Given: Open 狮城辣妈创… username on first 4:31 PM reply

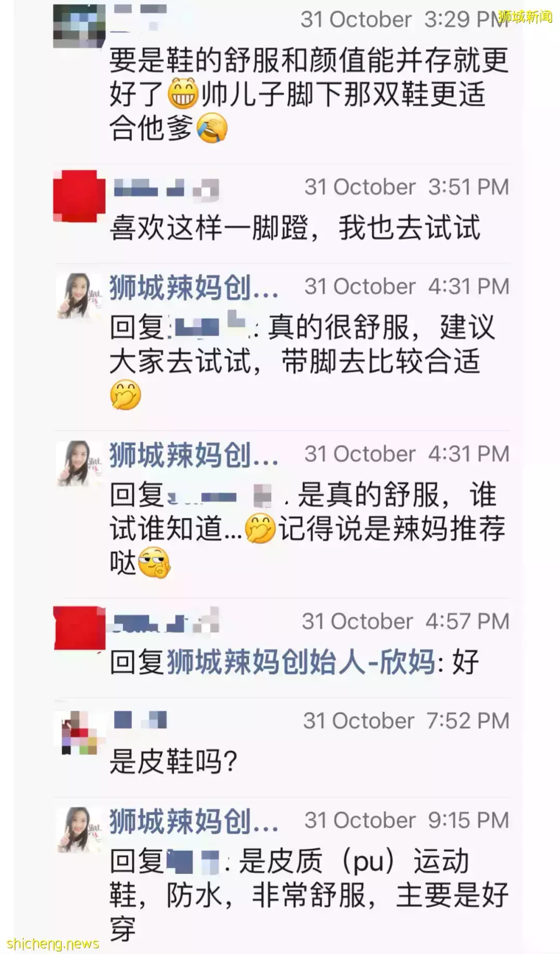Looking at the screenshot, I should (193, 287).
